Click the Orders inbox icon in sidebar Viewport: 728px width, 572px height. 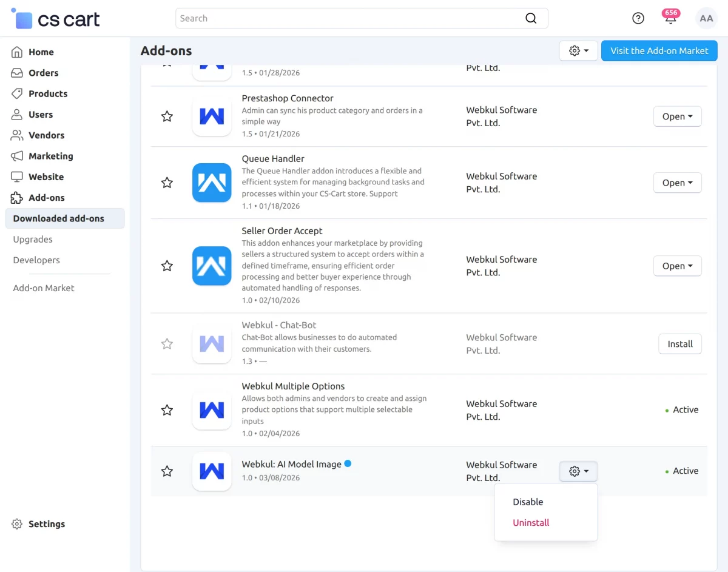tap(17, 73)
